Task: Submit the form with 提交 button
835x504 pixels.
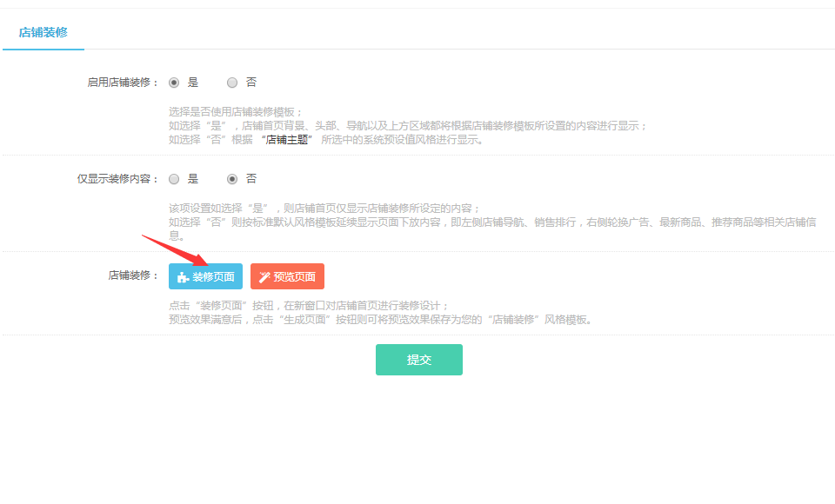Action: pyautogui.click(x=418, y=360)
